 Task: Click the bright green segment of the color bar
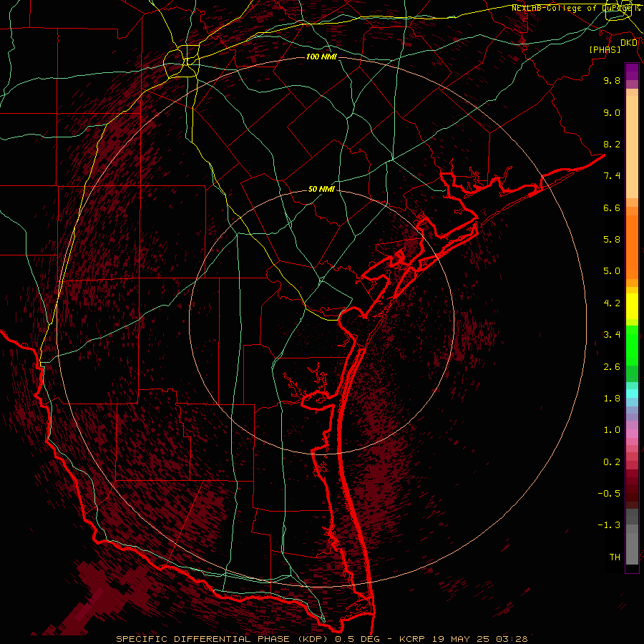click(632, 345)
